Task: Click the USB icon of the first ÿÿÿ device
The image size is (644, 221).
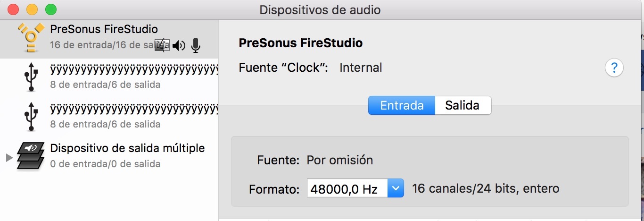Action: pos(31,77)
